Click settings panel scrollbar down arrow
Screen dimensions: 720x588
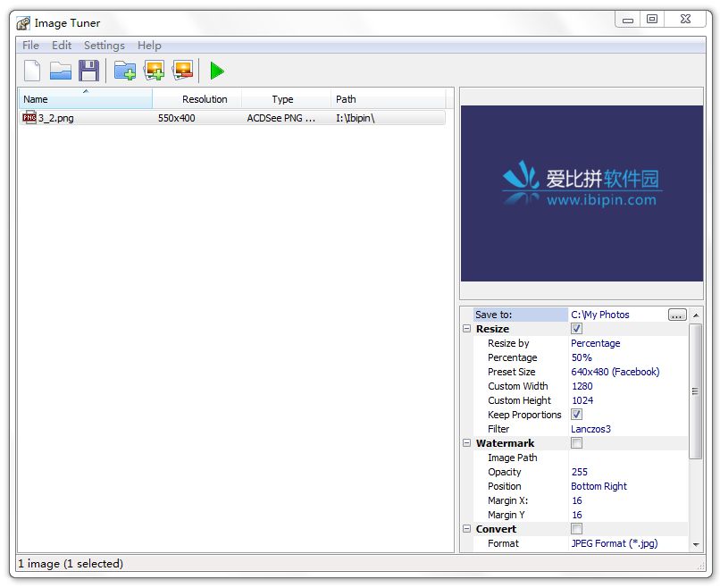click(x=696, y=544)
